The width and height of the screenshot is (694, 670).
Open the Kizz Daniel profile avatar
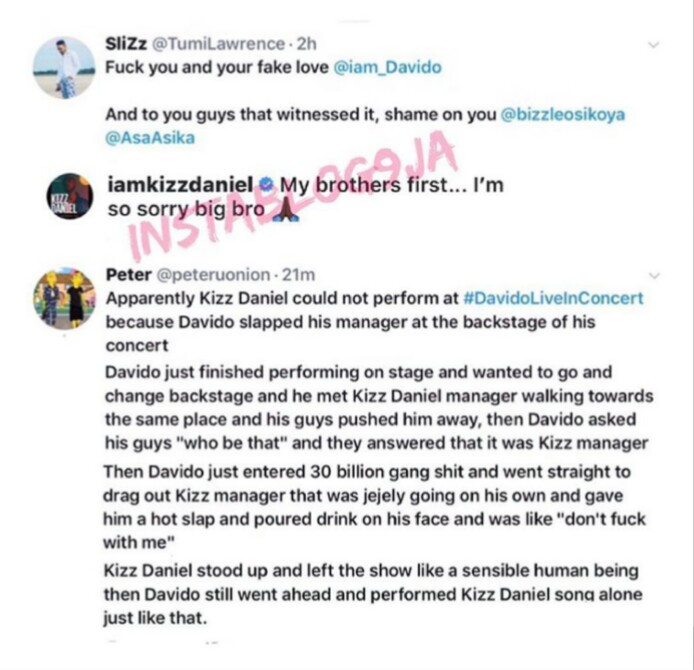click(x=70, y=196)
